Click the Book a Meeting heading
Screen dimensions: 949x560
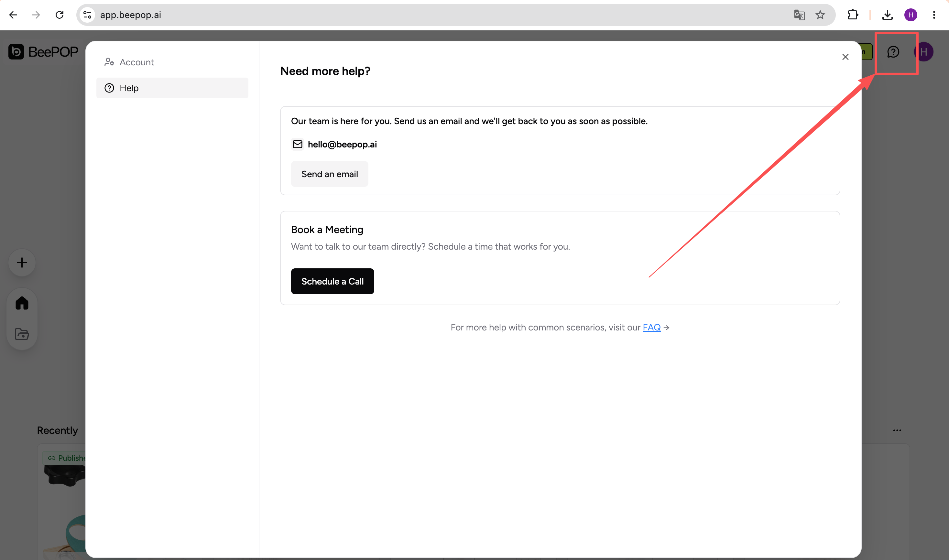327,230
